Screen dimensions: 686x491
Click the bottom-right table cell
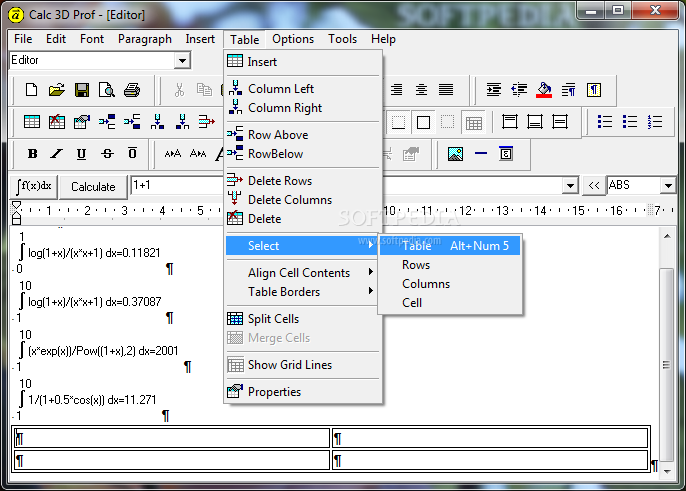tap(490, 460)
